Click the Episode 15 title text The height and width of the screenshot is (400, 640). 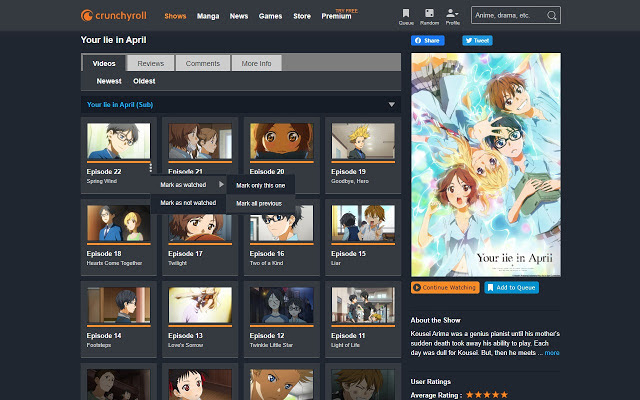(x=348, y=253)
